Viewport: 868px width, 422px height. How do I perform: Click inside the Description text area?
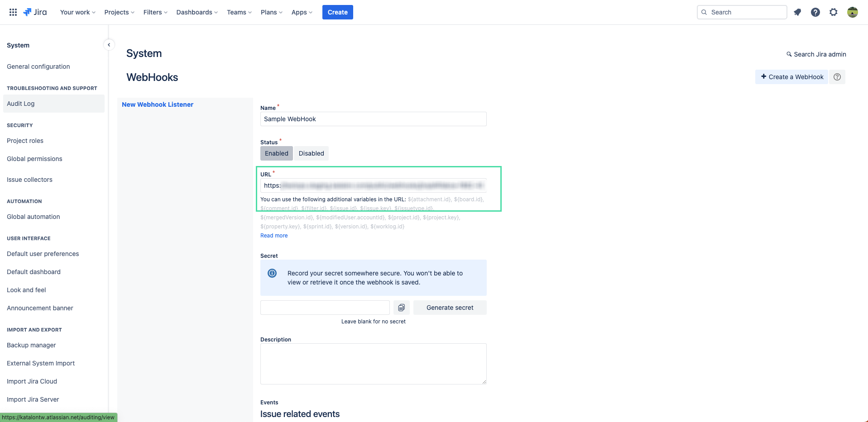(x=373, y=364)
